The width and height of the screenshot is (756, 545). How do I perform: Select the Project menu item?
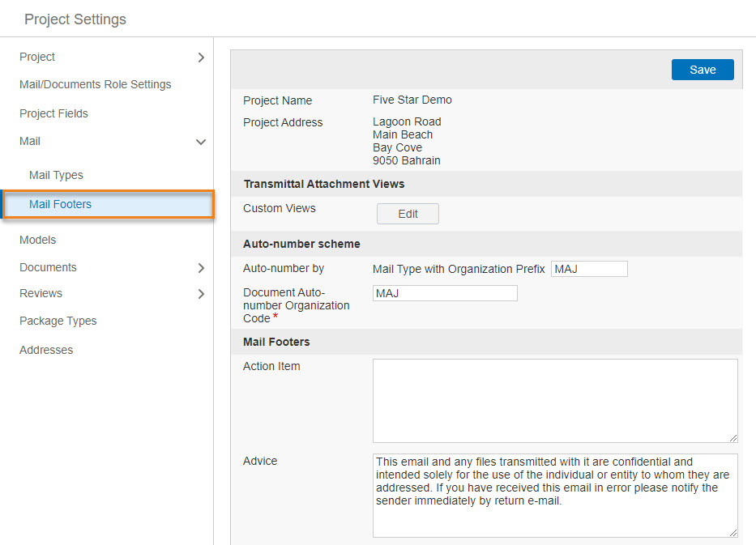pos(37,57)
